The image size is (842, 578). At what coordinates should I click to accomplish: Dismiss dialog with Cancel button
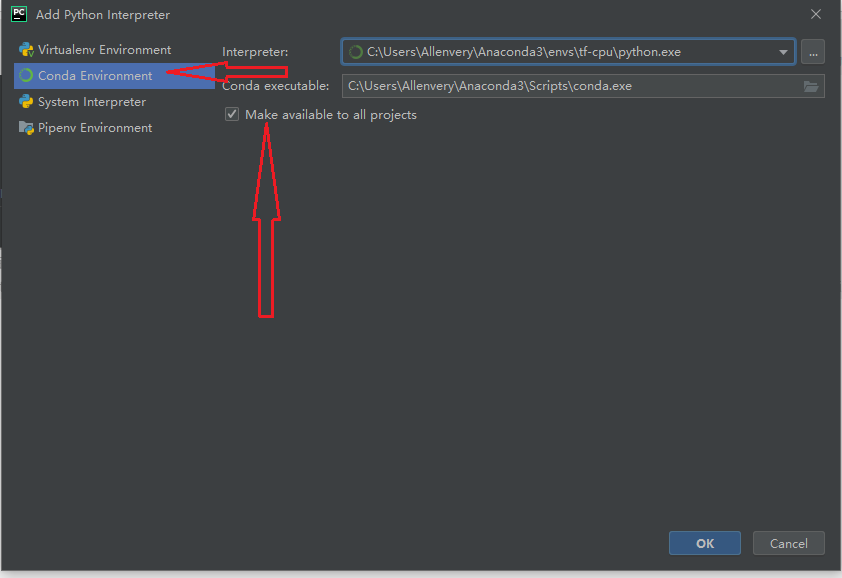[788, 543]
